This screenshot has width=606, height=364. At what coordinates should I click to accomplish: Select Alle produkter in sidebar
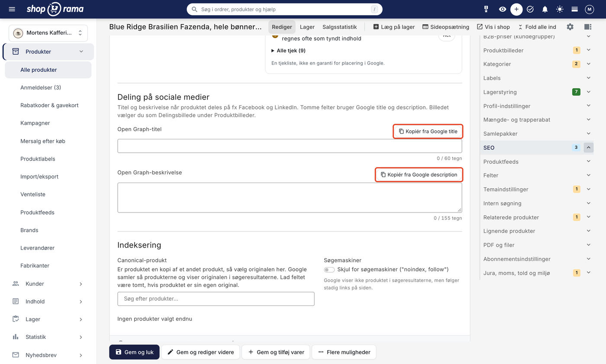click(x=48, y=70)
